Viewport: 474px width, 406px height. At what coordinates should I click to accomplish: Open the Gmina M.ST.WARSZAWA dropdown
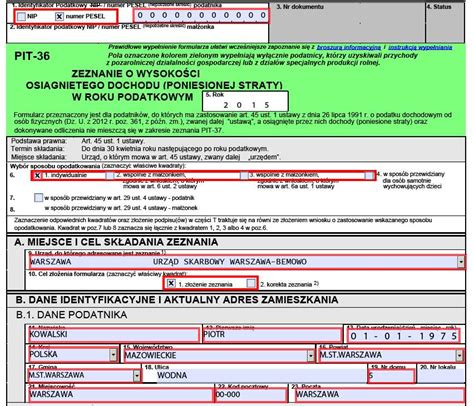pos(137,376)
